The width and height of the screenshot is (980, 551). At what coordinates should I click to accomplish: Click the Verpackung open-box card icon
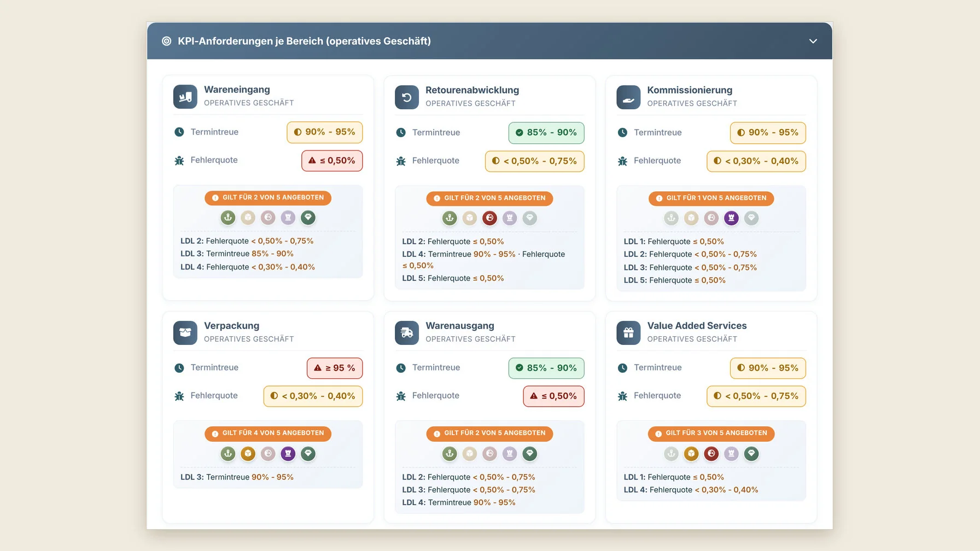[x=185, y=332]
